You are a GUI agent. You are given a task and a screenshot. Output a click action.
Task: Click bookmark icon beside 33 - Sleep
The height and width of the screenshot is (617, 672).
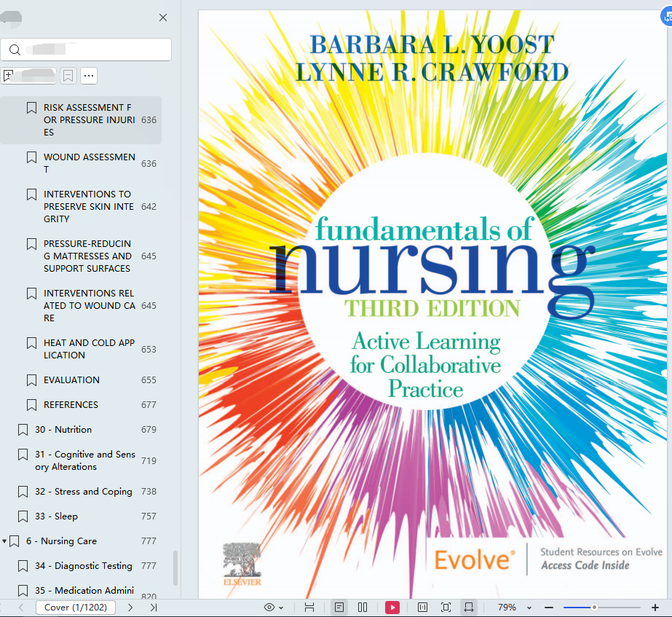23,516
